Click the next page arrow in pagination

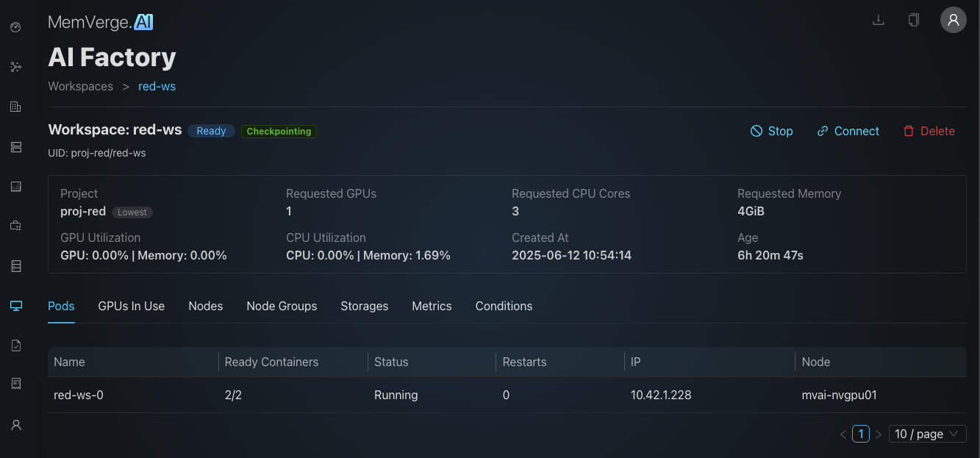click(x=878, y=434)
